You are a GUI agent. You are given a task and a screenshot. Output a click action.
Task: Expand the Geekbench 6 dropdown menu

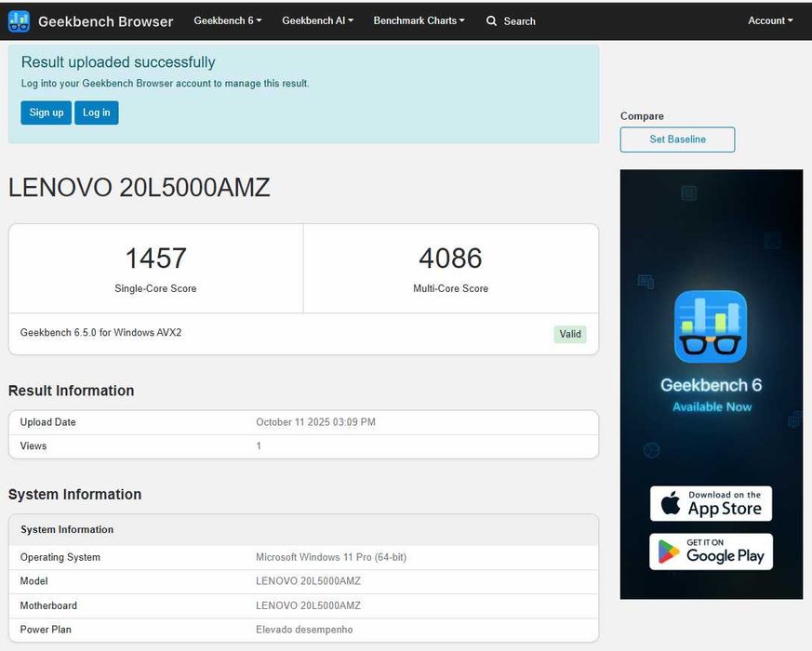[x=227, y=20]
